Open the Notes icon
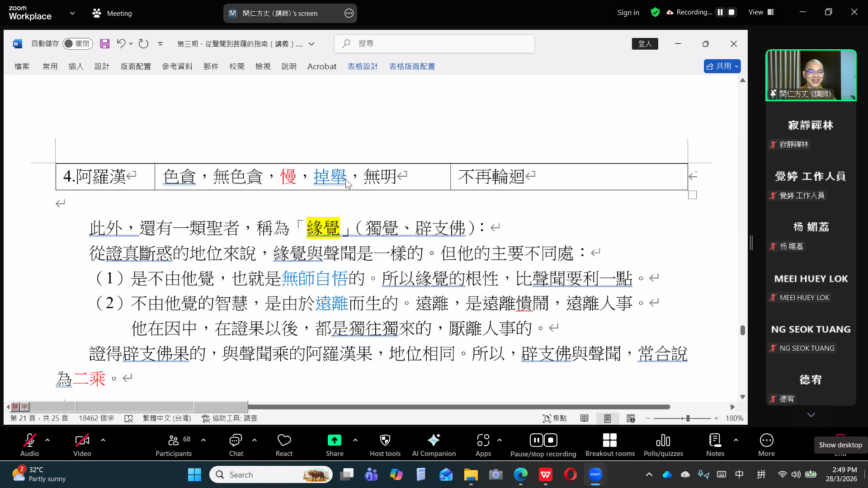This screenshot has width=868, height=488. (x=715, y=440)
